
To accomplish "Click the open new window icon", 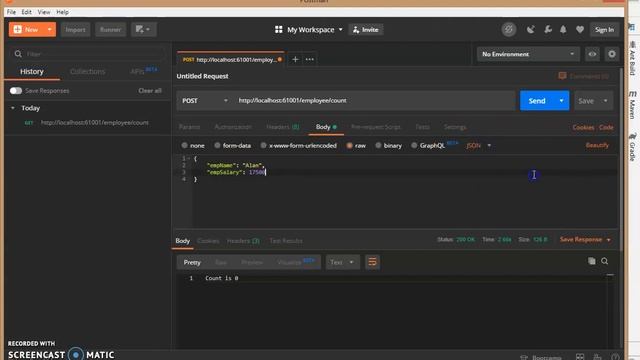I will tap(143, 29).
